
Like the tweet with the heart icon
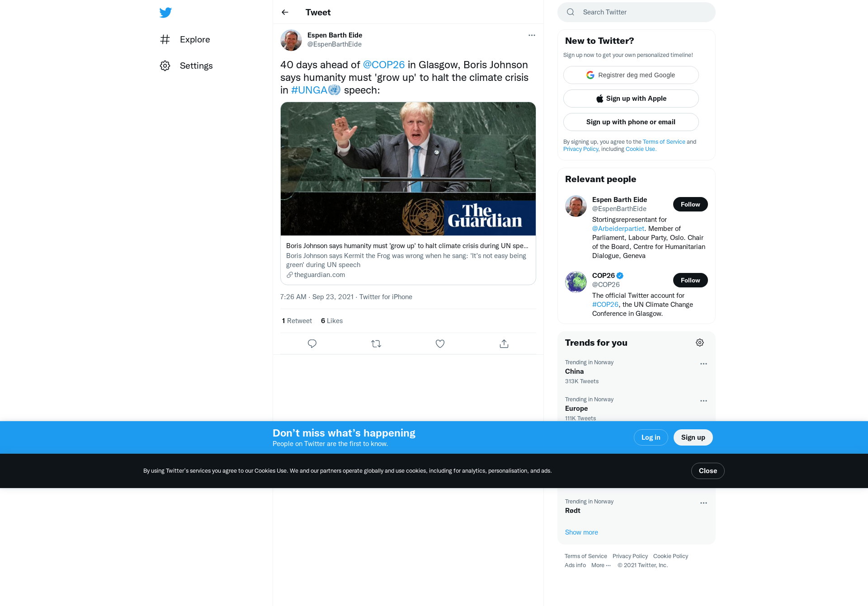pos(440,343)
